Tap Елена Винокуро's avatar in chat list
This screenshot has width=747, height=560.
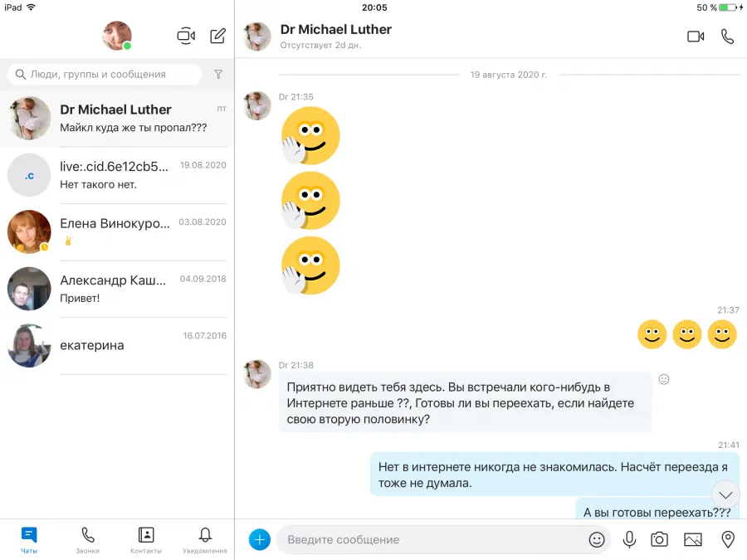[x=29, y=232]
